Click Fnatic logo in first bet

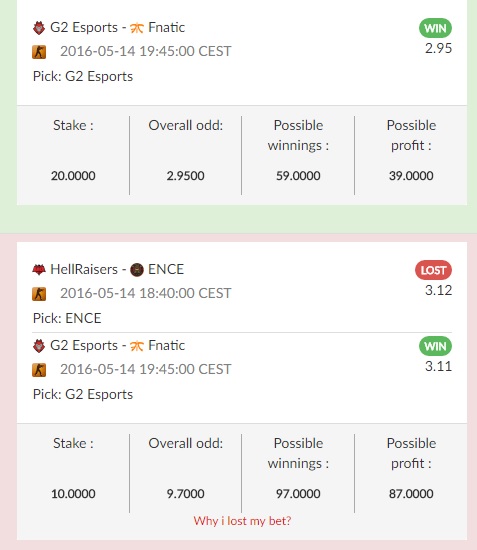click(x=137, y=28)
